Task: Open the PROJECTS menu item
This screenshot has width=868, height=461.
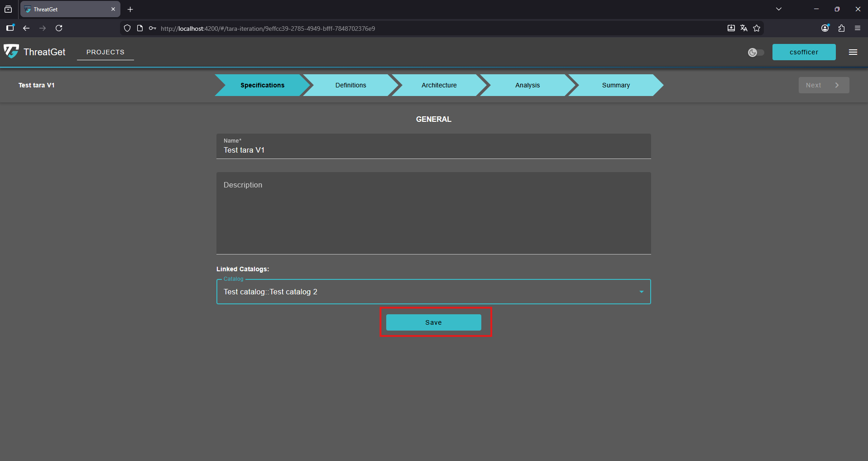Action: tap(105, 52)
